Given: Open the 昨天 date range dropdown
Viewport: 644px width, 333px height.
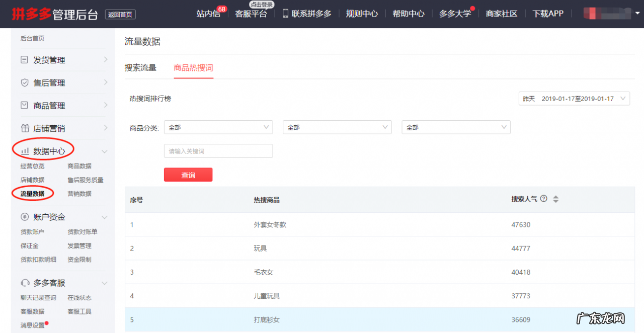Looking at the screenshot, I should (x=574, y=98).
